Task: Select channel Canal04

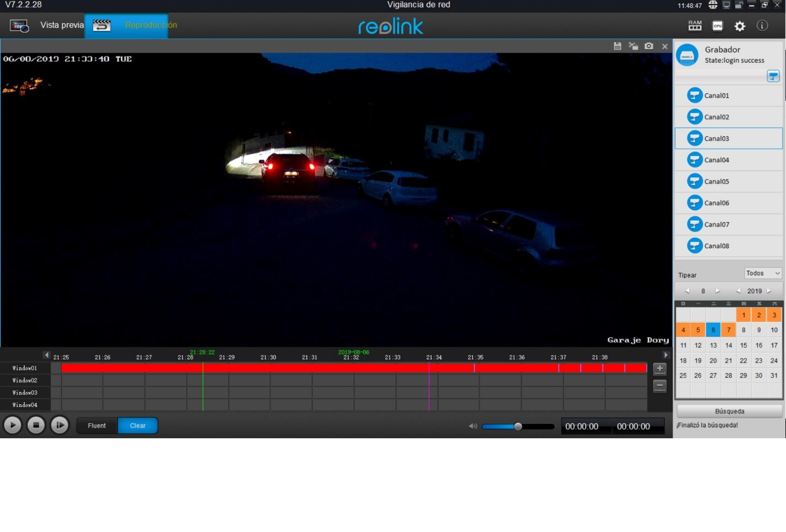Action: [728, 160]
